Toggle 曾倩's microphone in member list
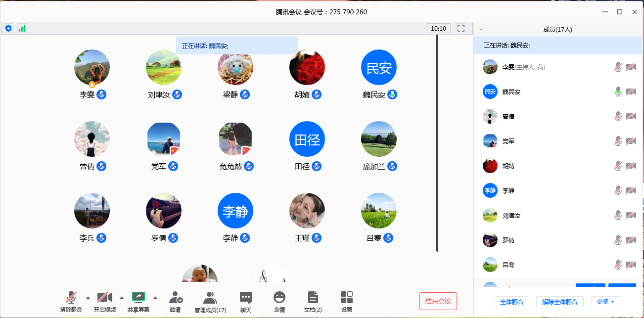This screenshot has width=644, height=318. tap(618, 116)
